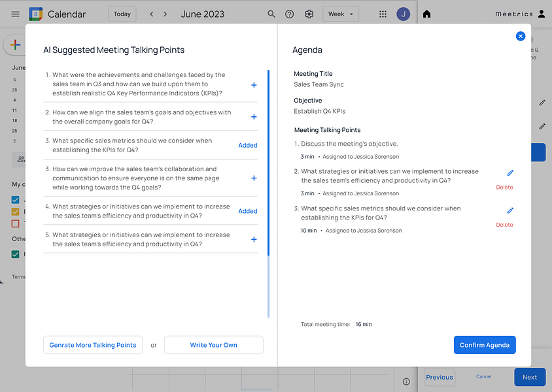
Task: Delete the sales metrics agenda item
Action: (504, 225)
